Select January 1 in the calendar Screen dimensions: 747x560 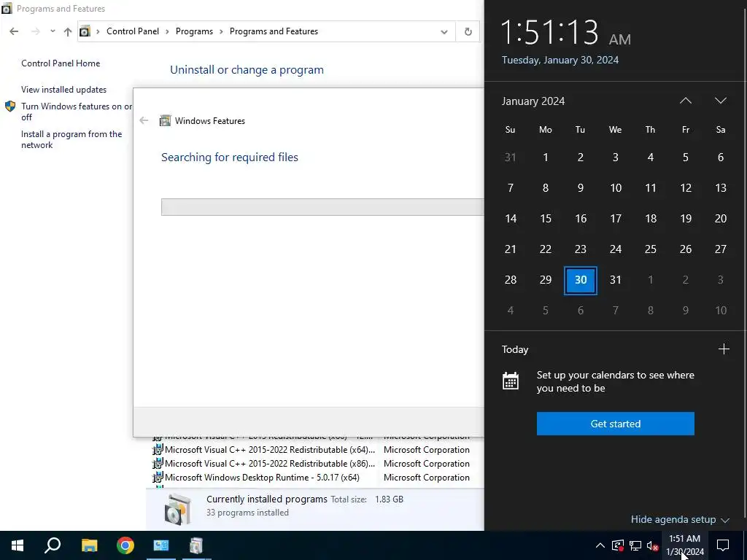[546, 157]
